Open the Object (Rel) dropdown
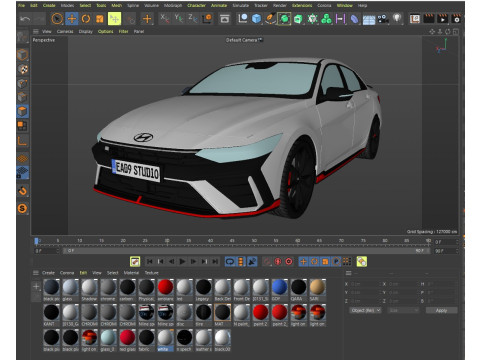The width and height of the screenshot is (480, 360). point(365,310)
